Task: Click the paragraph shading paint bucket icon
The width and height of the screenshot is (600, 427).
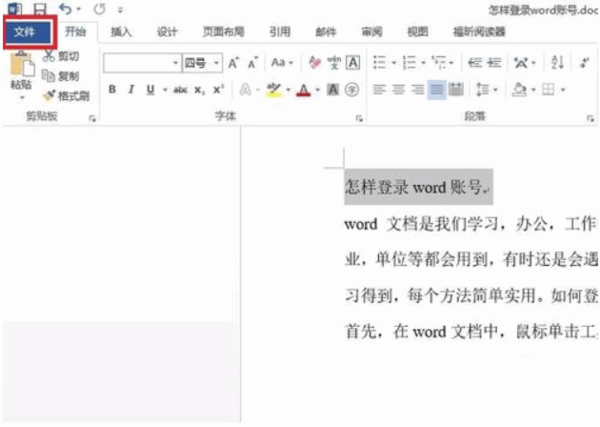Action: pyautogui.click(x=520, y=90)
